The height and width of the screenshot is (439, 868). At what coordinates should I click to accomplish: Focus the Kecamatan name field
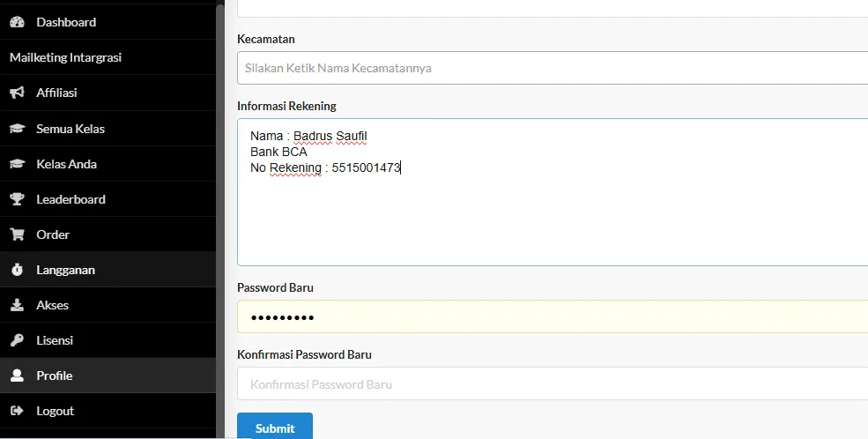click(552, 68)
